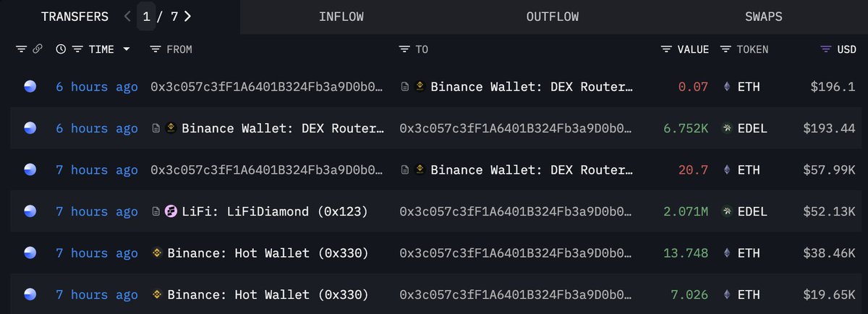This screenshot has width=868, height=314.
Task: Go to previous page of transfers
Action: coord(128,16)
